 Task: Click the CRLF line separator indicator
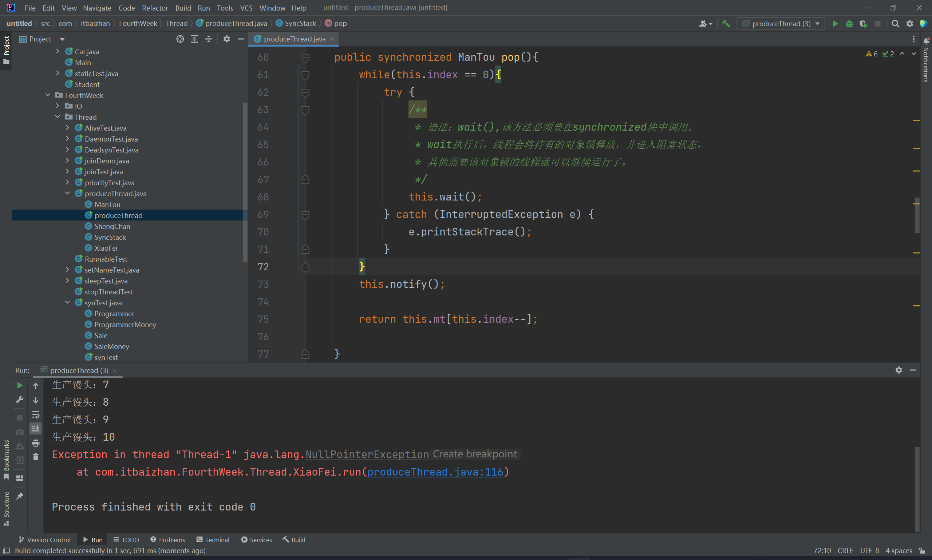pos(845,551)
